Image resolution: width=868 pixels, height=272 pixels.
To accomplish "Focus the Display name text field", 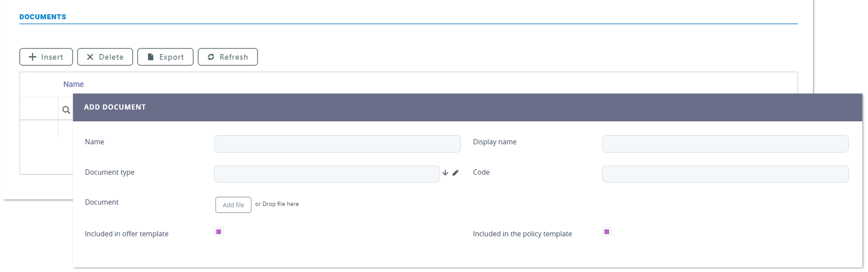I will pos(725,144).
